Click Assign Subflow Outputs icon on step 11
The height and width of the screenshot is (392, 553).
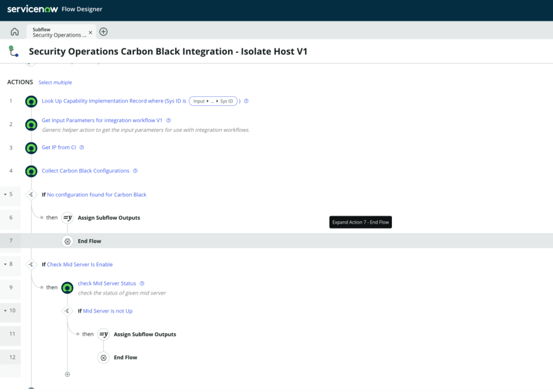point(103,334)
